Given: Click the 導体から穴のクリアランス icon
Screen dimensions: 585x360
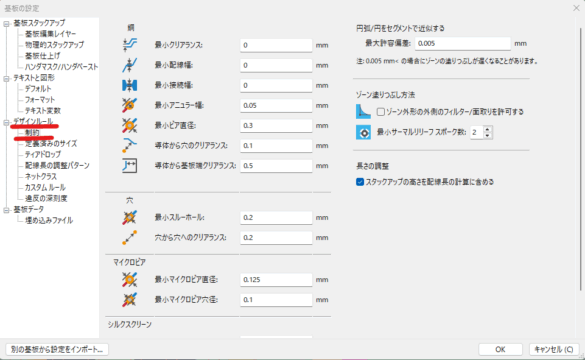Looking at the screenshot, I should tap(129, 145).
